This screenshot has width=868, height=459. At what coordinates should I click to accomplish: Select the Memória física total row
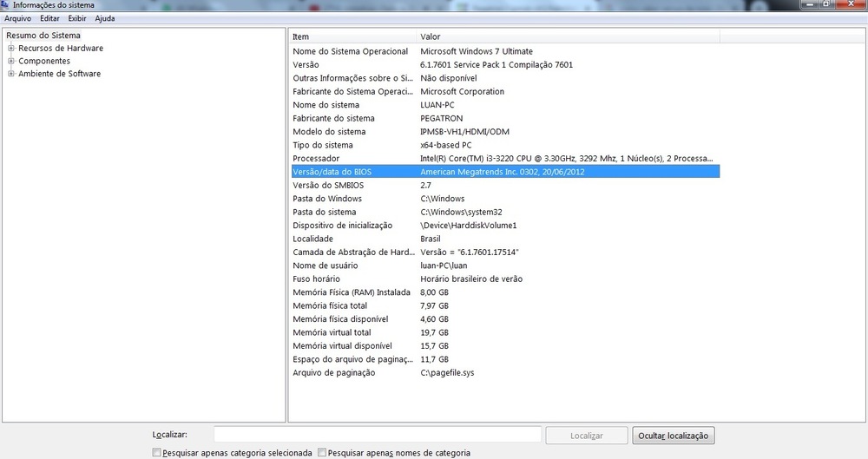(x=503, y=305)
